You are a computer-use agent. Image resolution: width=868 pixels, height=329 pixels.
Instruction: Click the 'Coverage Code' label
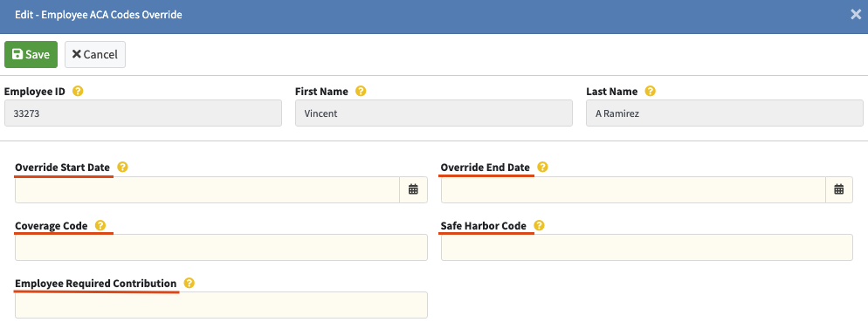click(x=52, y=226)
